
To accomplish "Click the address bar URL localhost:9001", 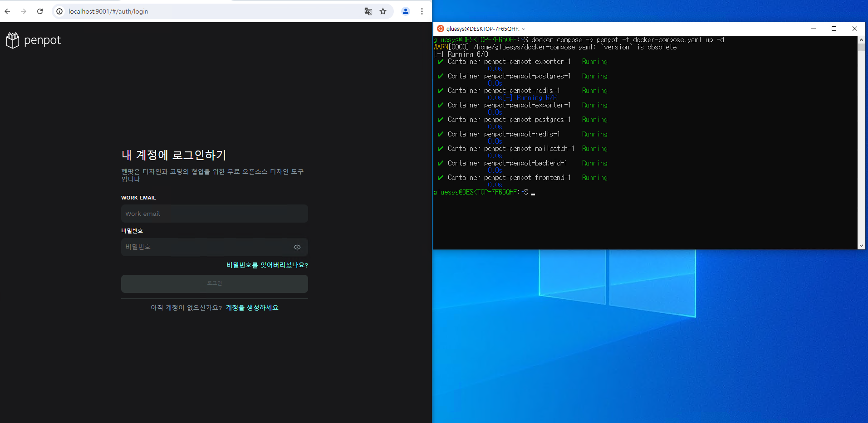I will [108, 11].
